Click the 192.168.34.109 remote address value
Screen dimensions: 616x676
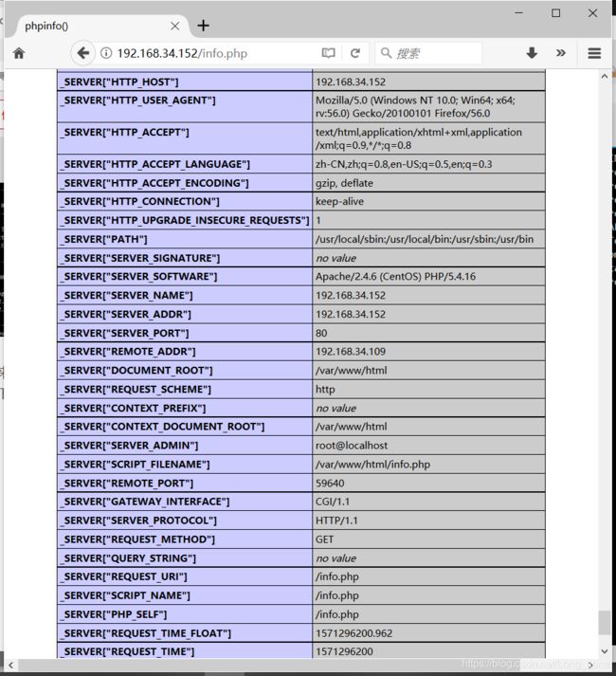click(429, 352)
